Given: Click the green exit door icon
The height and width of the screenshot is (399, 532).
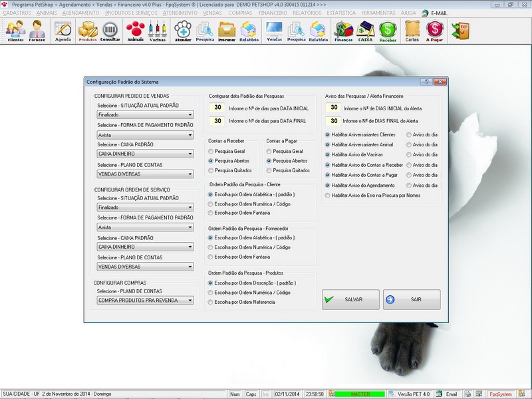Looking at the screenshot, I should [460, 31].
